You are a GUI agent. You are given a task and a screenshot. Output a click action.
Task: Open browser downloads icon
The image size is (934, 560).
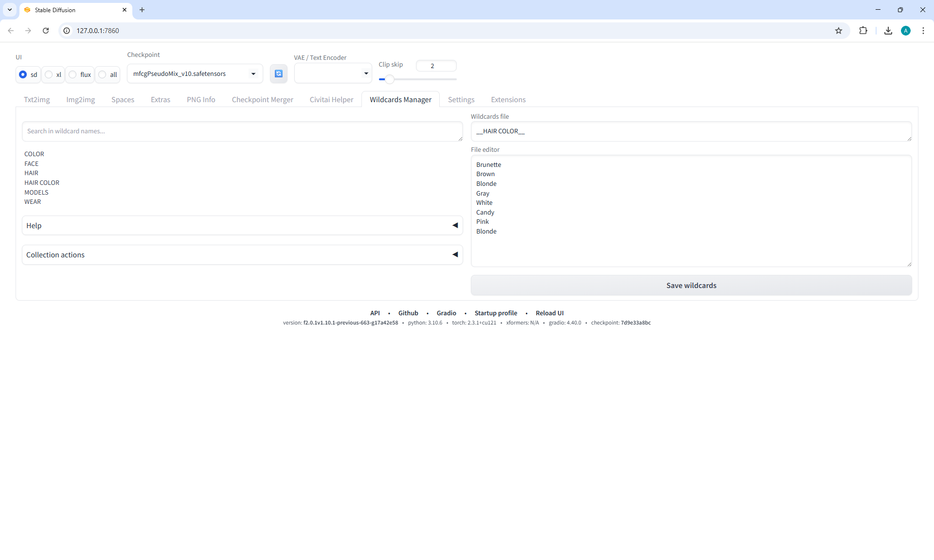(x=888, y=31)
